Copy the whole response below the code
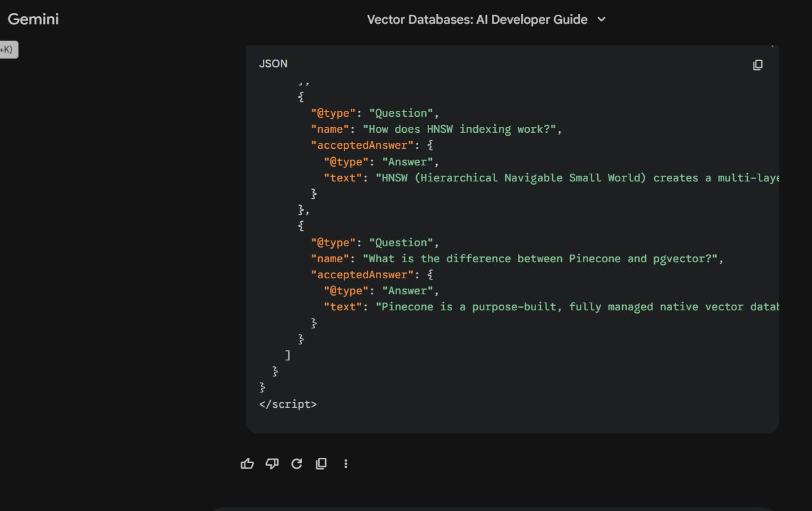The width and height of the screenshot is (812, 511). pos(321,464)
